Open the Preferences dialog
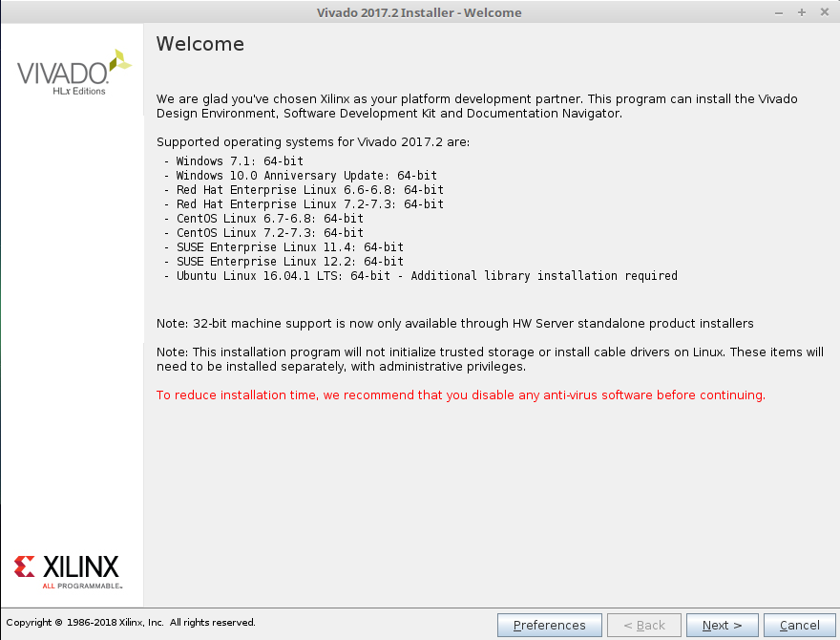Viewport: 840px width, 640px height. (550, 625)
